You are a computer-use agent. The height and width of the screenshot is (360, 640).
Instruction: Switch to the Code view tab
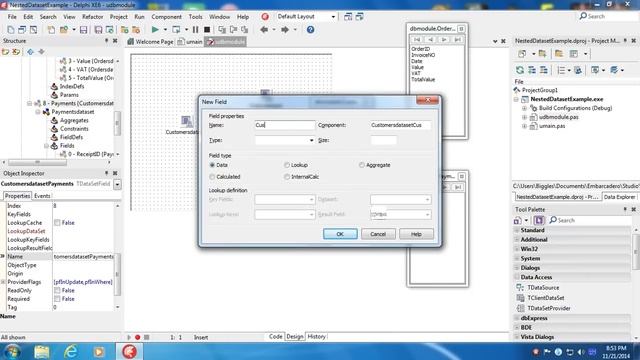pos(276,337)
